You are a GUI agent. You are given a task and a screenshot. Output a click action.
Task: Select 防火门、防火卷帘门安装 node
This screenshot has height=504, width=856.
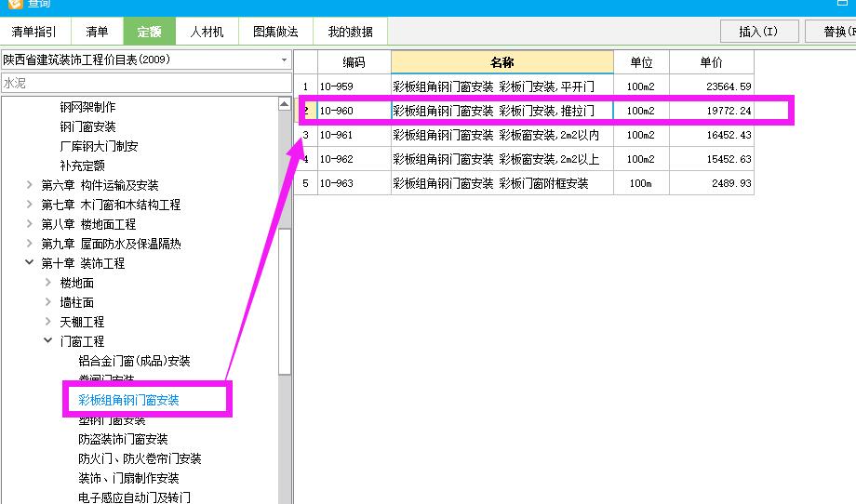click(140, 458)
